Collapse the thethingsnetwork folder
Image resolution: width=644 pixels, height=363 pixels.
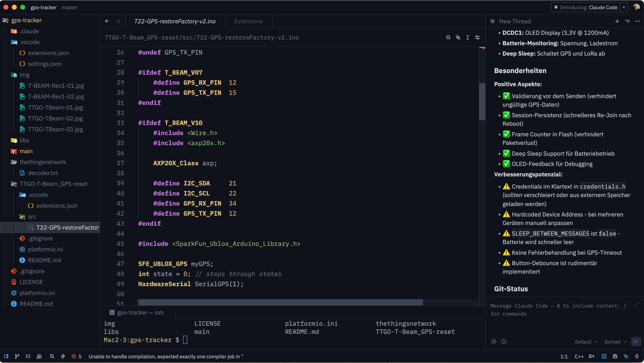click(x=43, y=162)
